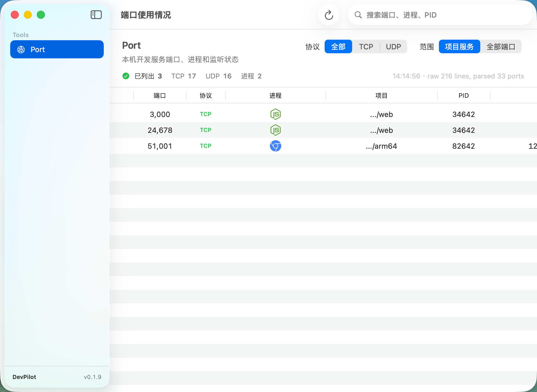Viewport: 537px width, 392px height.
Task: Click the .../arm64 project cell
Action: click(381, 146)
